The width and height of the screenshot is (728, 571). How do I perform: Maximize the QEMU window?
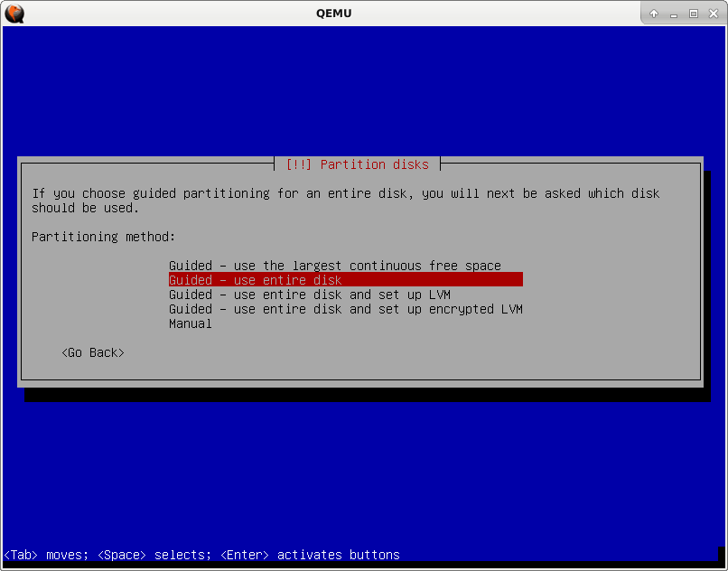694,14
